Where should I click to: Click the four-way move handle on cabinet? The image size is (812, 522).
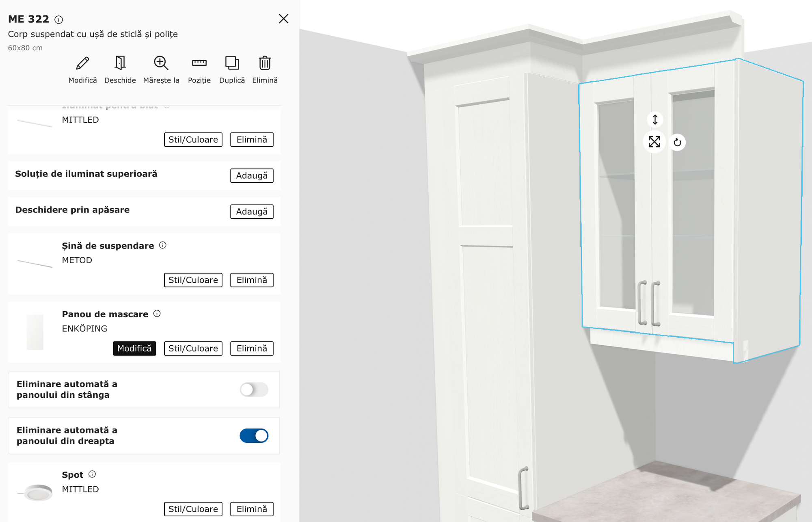[654, 142]
